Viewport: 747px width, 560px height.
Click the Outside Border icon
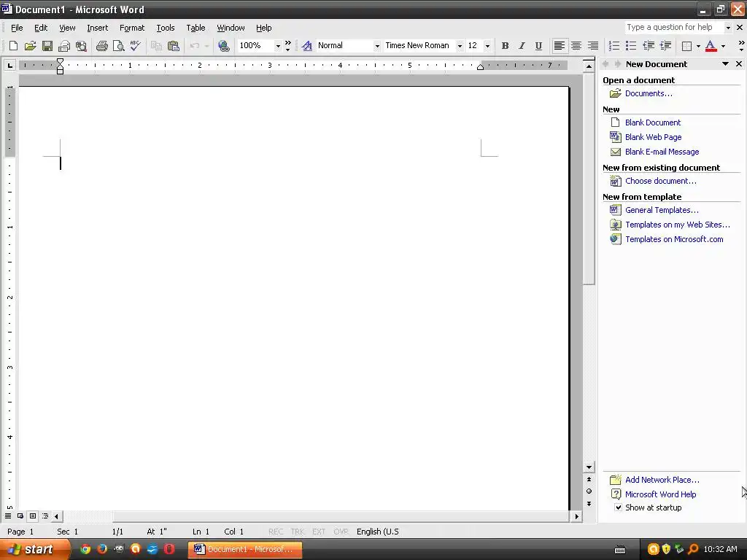coord(686,46)
